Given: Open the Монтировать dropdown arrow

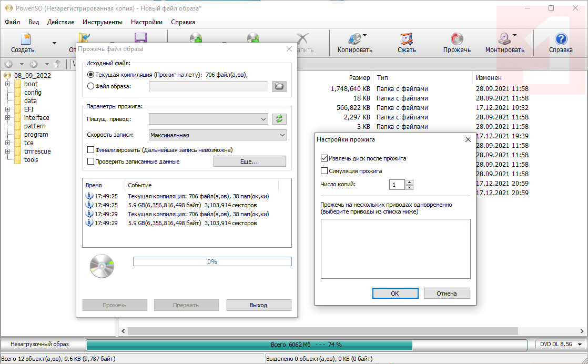Looking at the screenshot, I should [514, 35].
